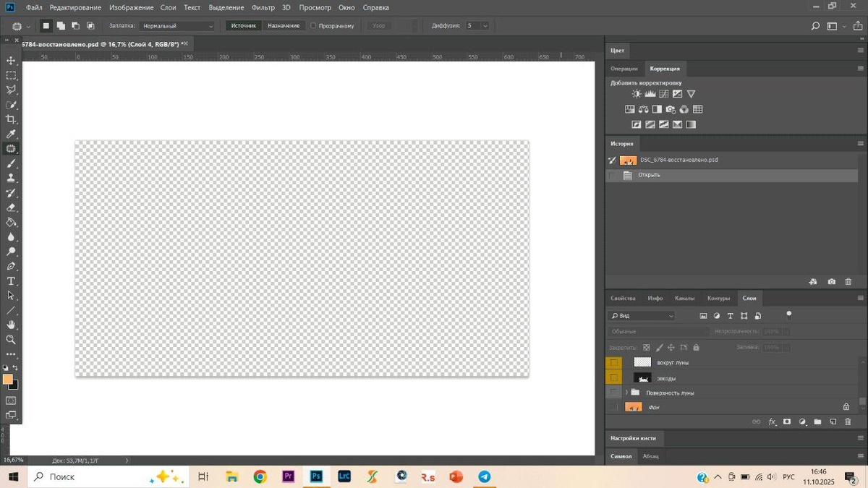Image resolution: width=868 pixels, height=488 pixels.
Task: Delete layer with trash icon
Action: [848, 421]
